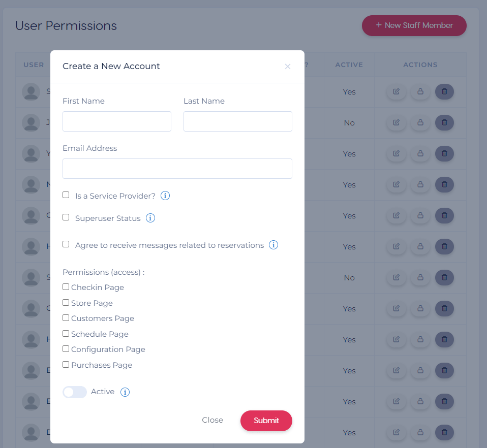Open info icon for reservation messages agreement
This screenshot has height=448, width=487.
pos(273,245)
